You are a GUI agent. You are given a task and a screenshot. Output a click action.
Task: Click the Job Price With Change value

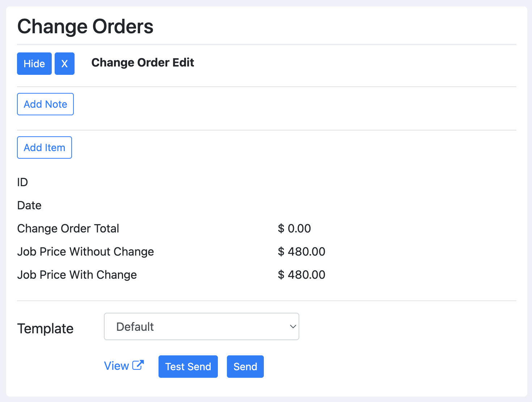[x=301, y=274]
